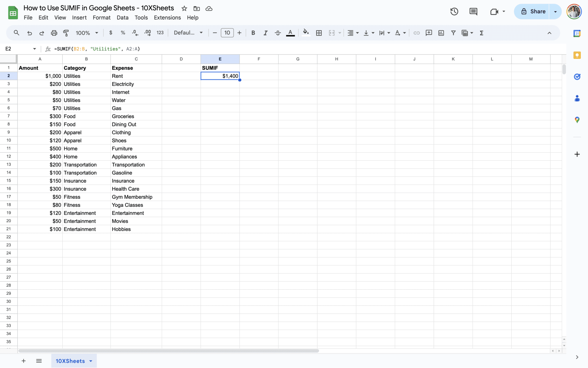Click the create a filter icon

pos(453,33)
